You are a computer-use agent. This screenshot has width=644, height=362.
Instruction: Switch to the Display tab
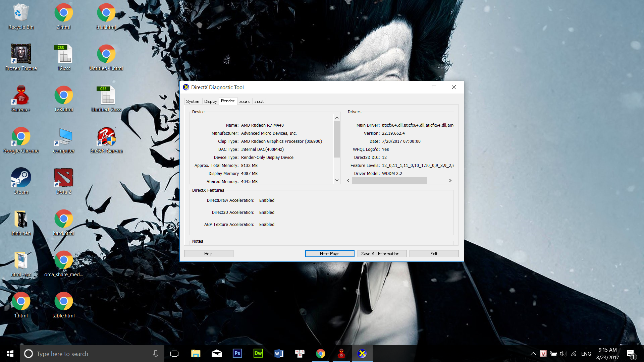tap(211, 101)
